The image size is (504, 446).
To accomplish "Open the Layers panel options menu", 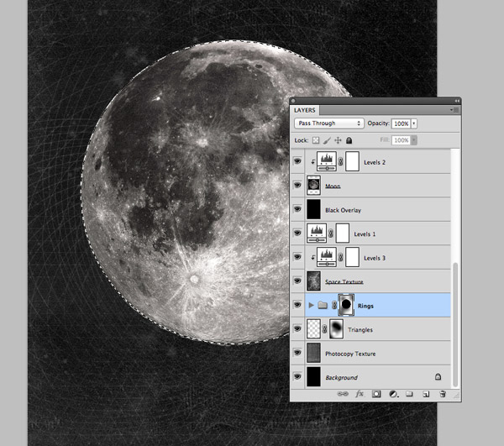I will [454, 109].
